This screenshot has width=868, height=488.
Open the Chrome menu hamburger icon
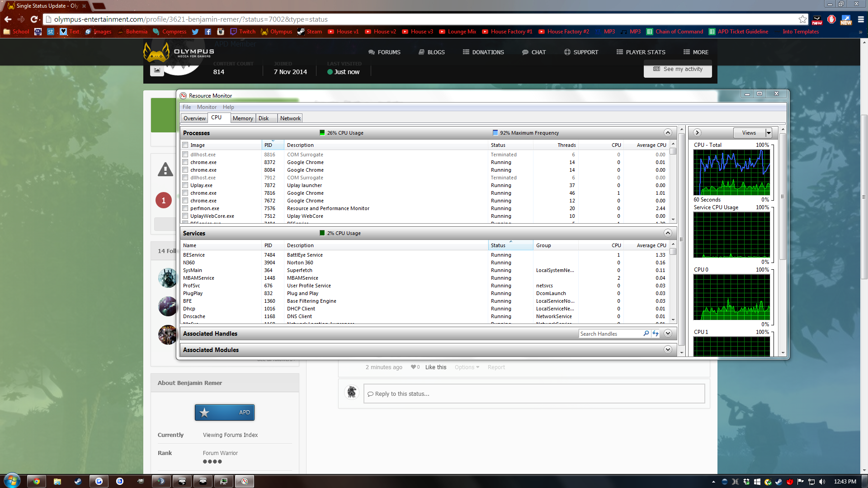861,19
